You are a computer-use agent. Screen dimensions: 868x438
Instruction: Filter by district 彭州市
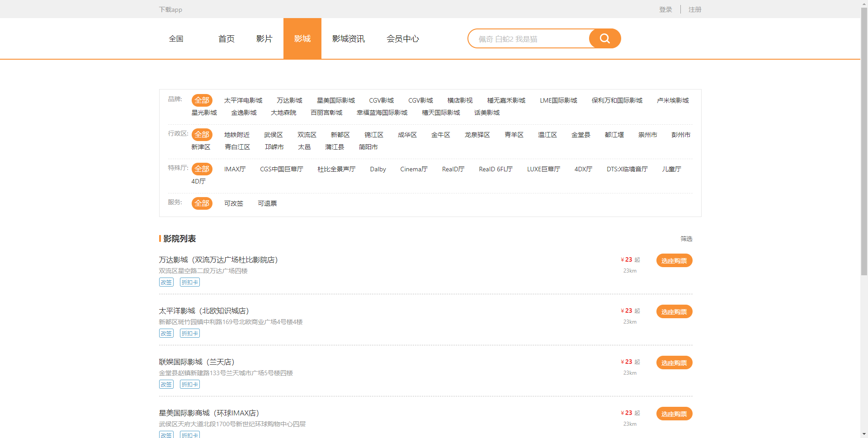point(681,135)
